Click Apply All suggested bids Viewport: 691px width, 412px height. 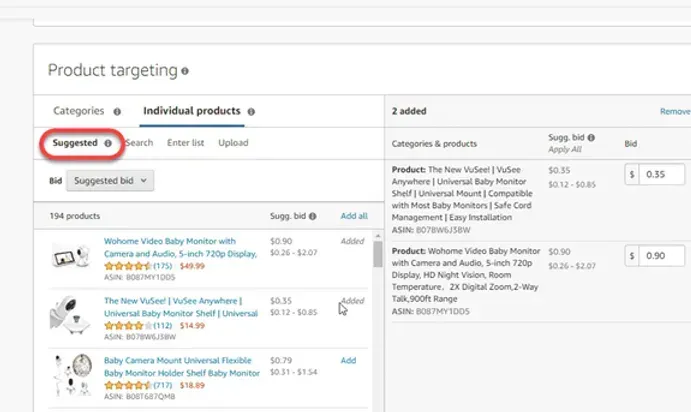565,149
